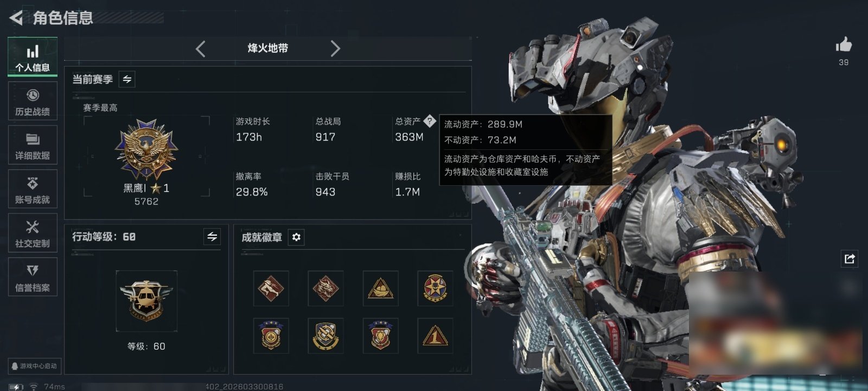
Task: Open the 历史战绩 tab
Action: (x=33, y=102)
